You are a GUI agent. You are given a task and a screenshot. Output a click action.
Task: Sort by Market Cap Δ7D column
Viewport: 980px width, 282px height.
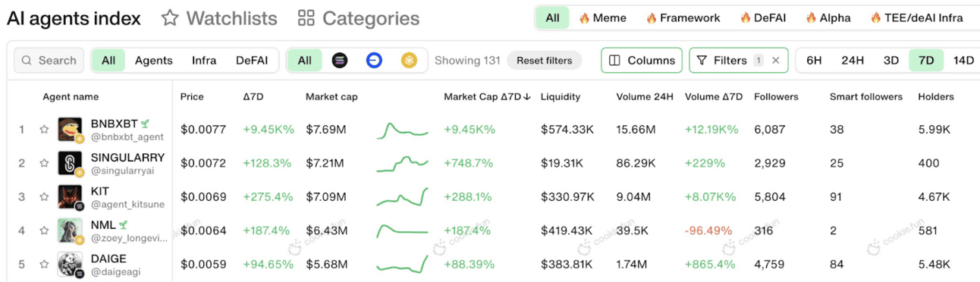487,97
